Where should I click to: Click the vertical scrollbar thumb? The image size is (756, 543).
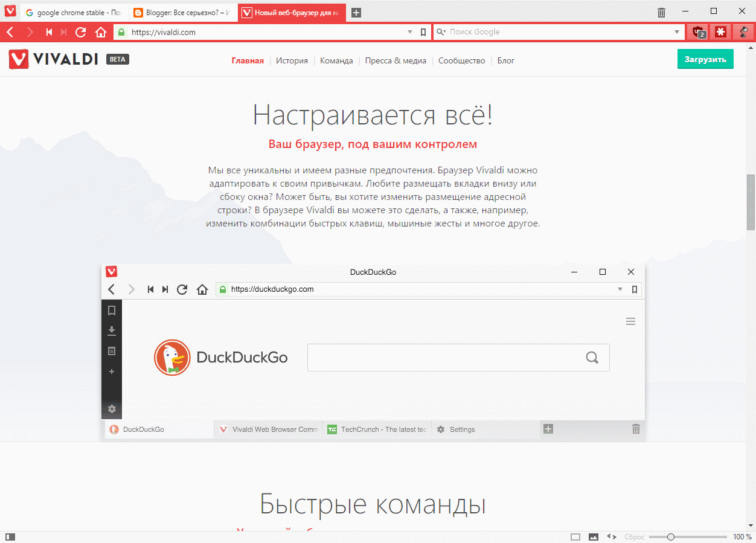[x=751, y=202]
